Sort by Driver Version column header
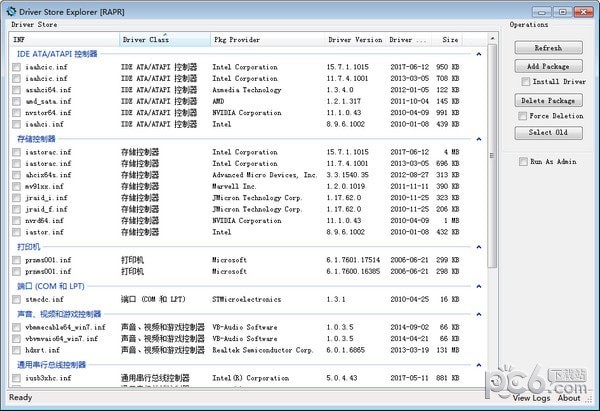Screen dimensions: 600x411 [355, 39]
